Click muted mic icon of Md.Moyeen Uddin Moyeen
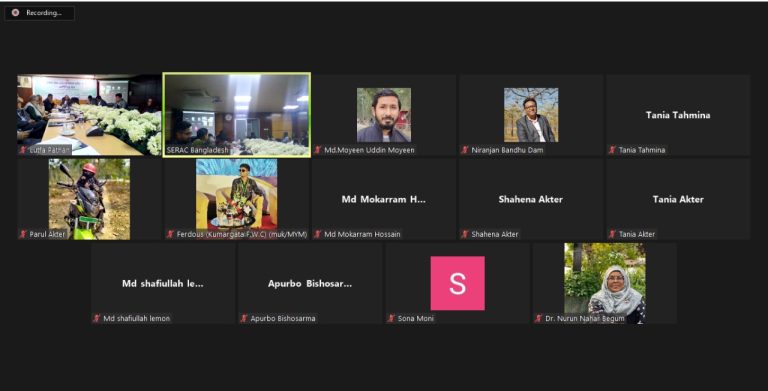The width and height of the screenshot is (768, 391). 318,150
